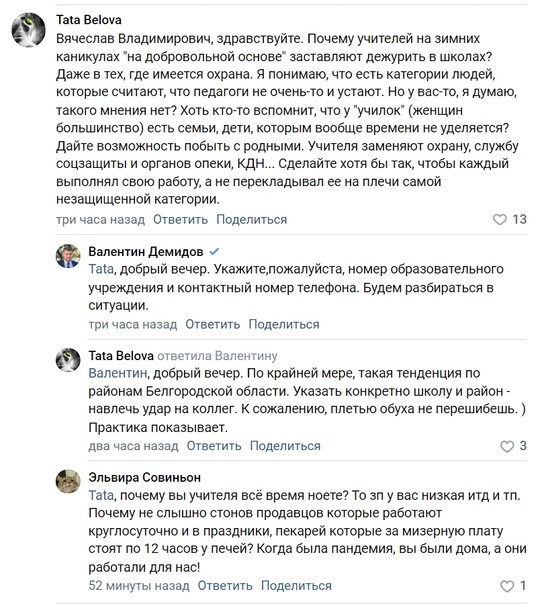Click Tata Belova's small avatar in reply
544x604 pixels.
pos(68,360)
